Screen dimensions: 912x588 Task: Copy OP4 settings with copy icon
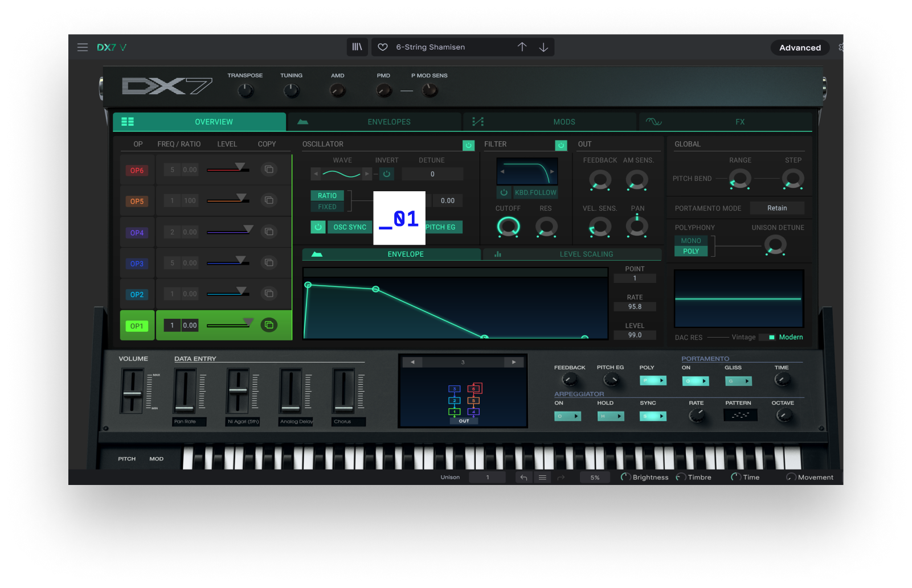coord(269,232)
